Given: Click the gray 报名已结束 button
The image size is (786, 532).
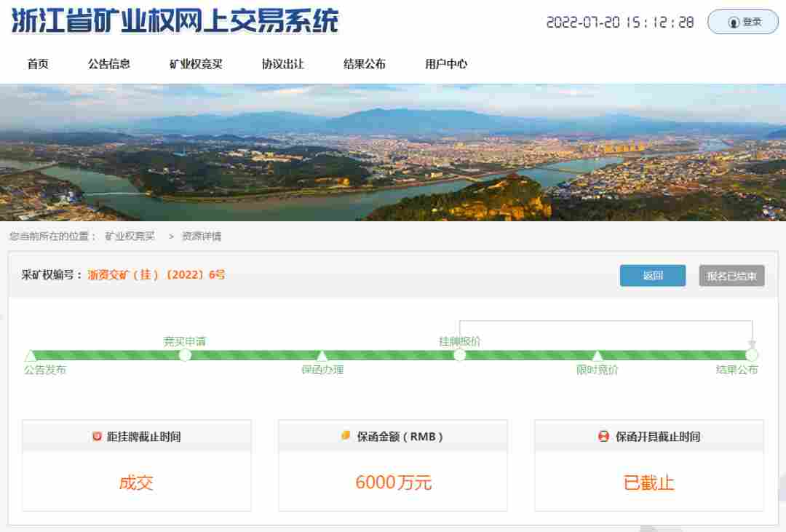Looking at the screenshot, I should [x=731, y=276].
